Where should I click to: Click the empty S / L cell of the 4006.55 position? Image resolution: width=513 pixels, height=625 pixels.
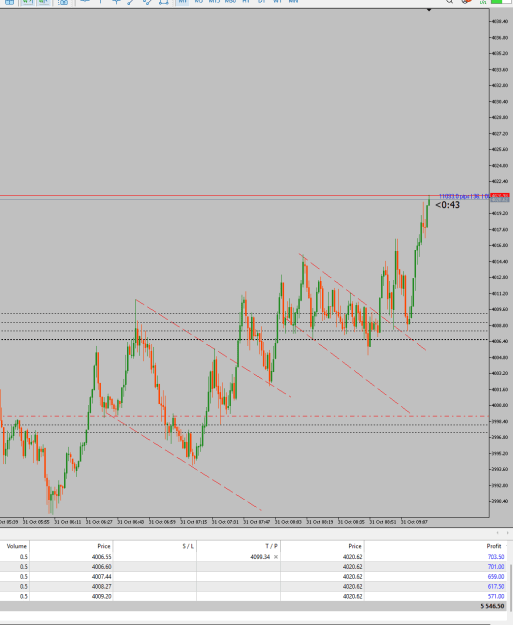(x=155, y=557)
